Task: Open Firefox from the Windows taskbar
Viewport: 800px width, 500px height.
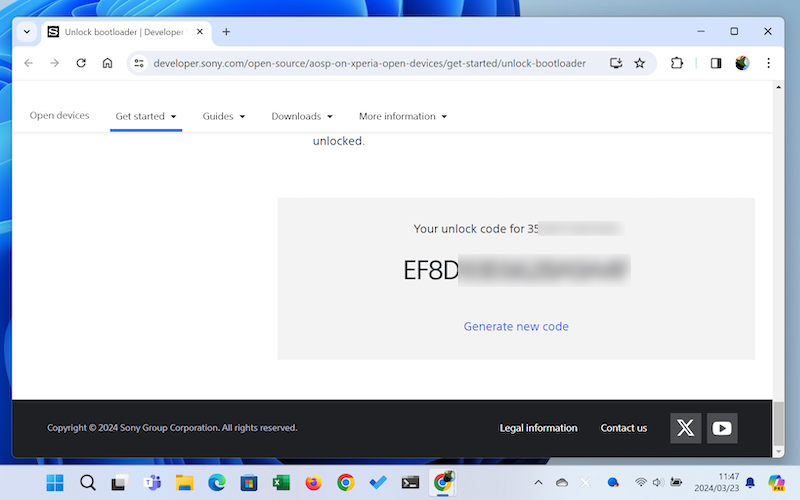Action: tap(313, 483)
